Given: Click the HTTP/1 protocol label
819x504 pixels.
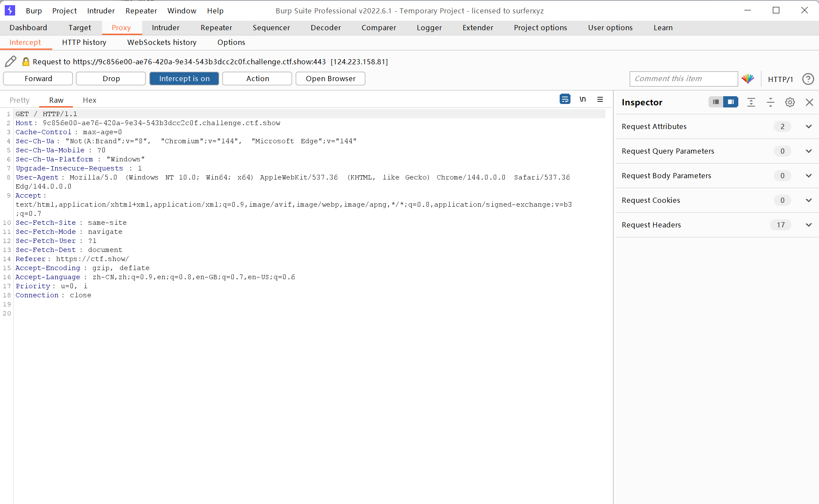Looking at the screenshot, I should [x=780, y=79].
